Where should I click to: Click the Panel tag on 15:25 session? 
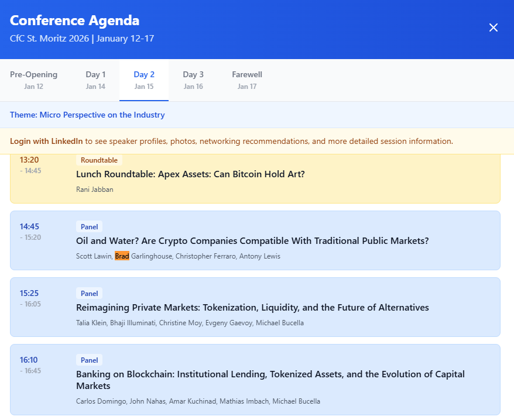click(x=89, y=294)
